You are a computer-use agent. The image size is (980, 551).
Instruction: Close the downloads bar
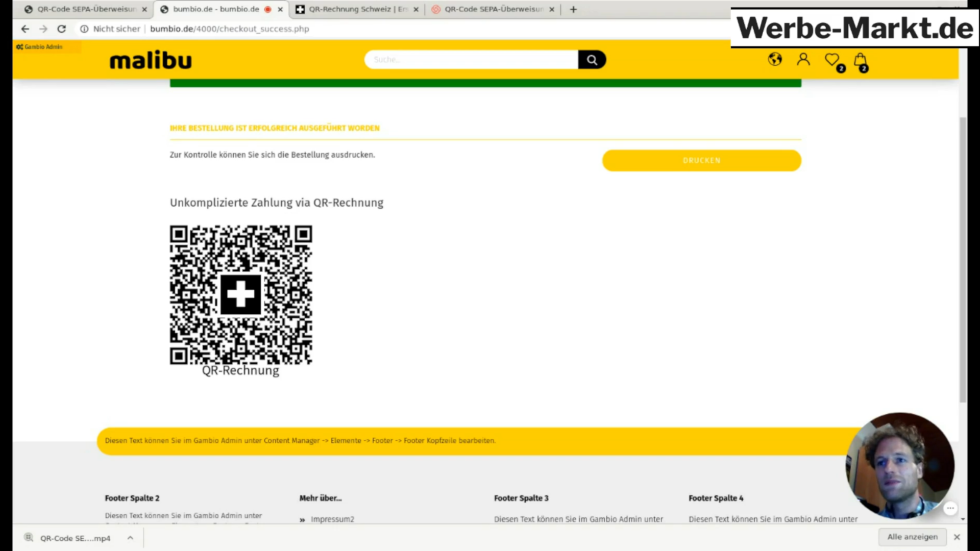point(957,537)
